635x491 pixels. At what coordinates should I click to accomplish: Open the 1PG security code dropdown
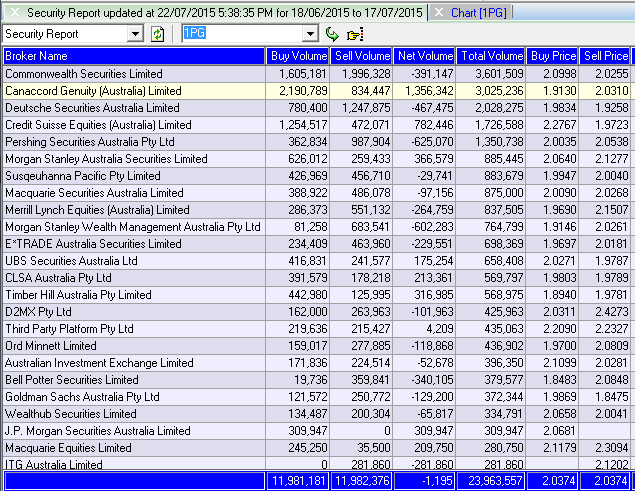[x=310, y=34]
